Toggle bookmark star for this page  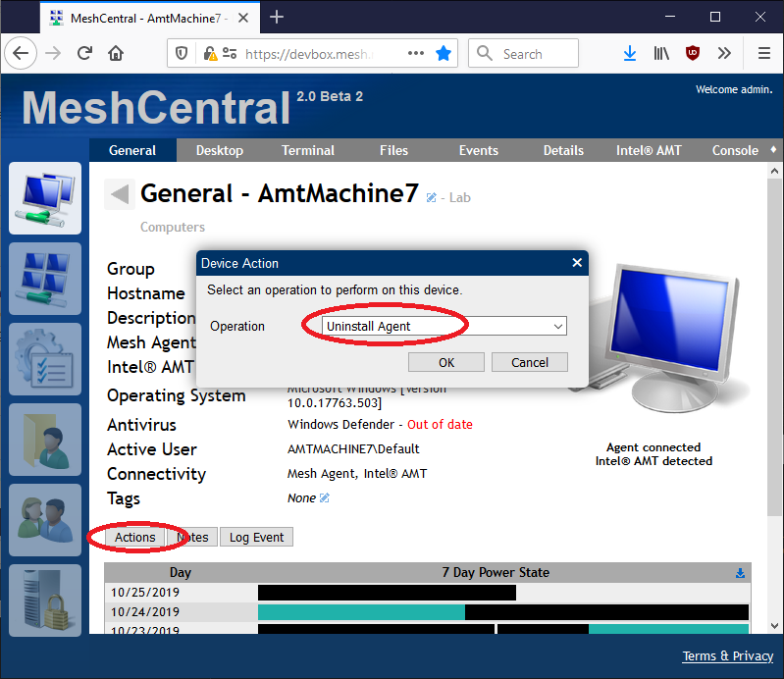[x=444, y=53]
